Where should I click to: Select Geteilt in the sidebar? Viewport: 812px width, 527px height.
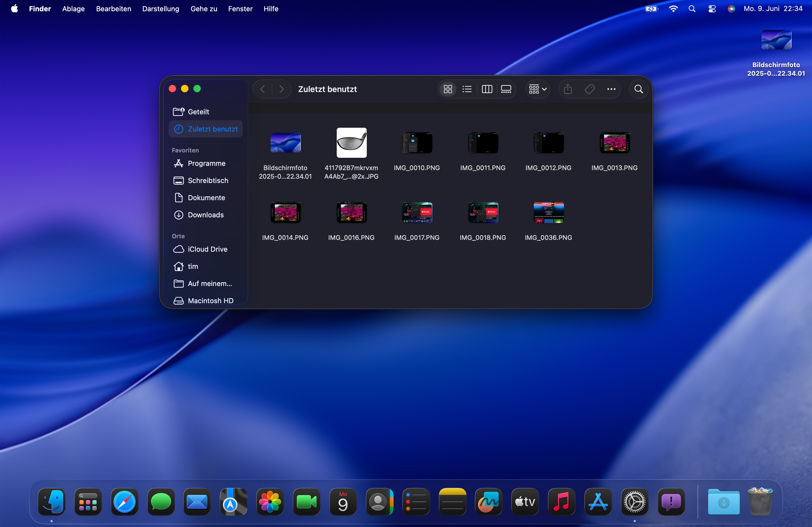pos(206,112)
